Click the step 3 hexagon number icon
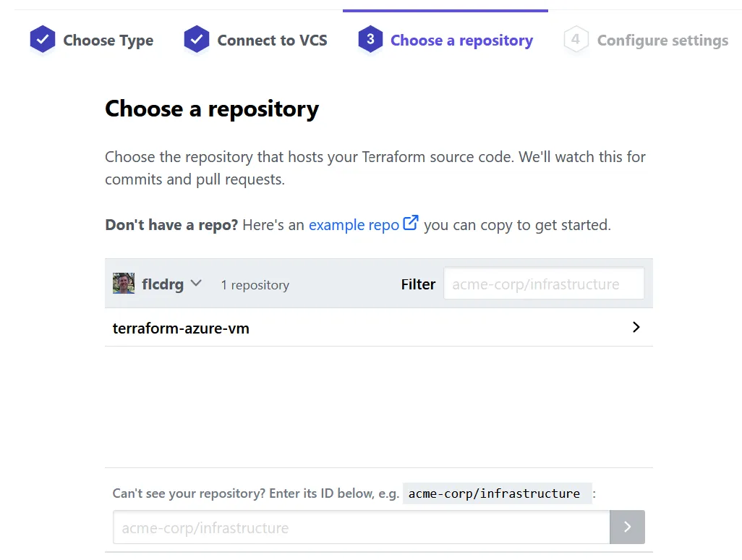The width and height of the screenshot is (742, 560). 370,40
